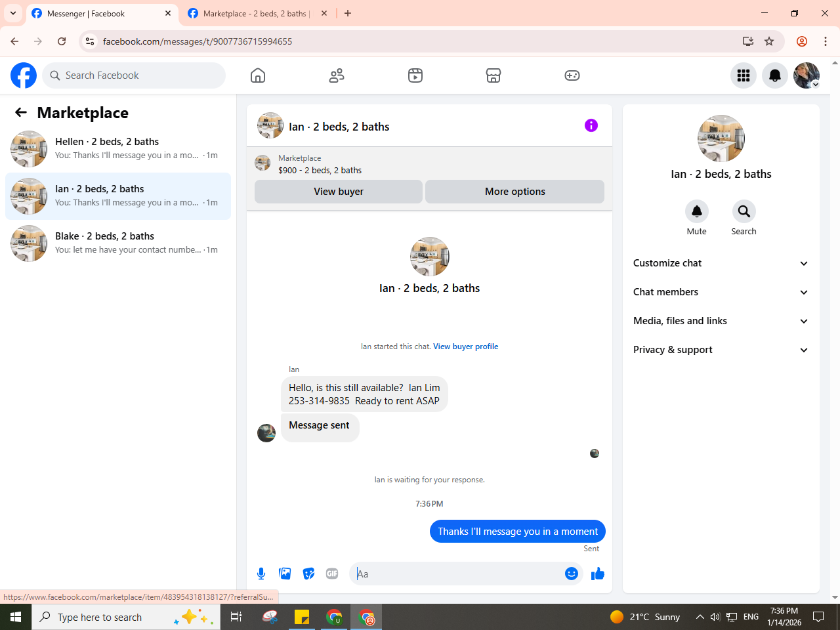
Task: Open Task View on the taskbar
Action: coord(236,617)
